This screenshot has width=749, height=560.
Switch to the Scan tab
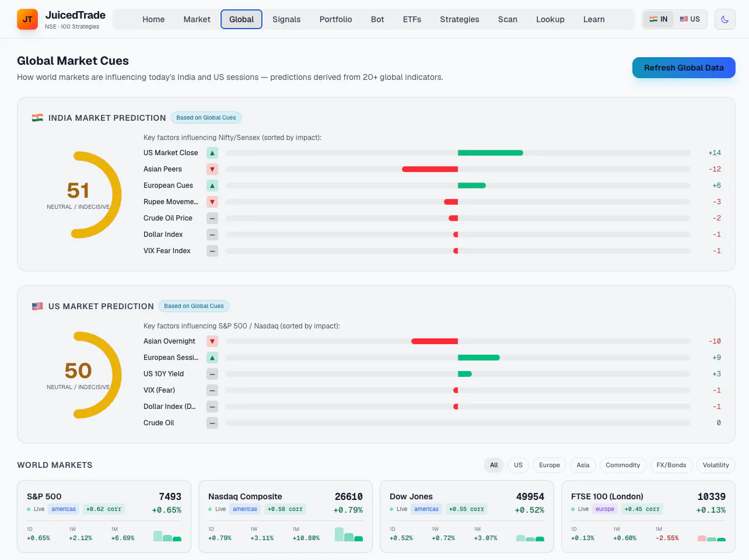(508, 19)
